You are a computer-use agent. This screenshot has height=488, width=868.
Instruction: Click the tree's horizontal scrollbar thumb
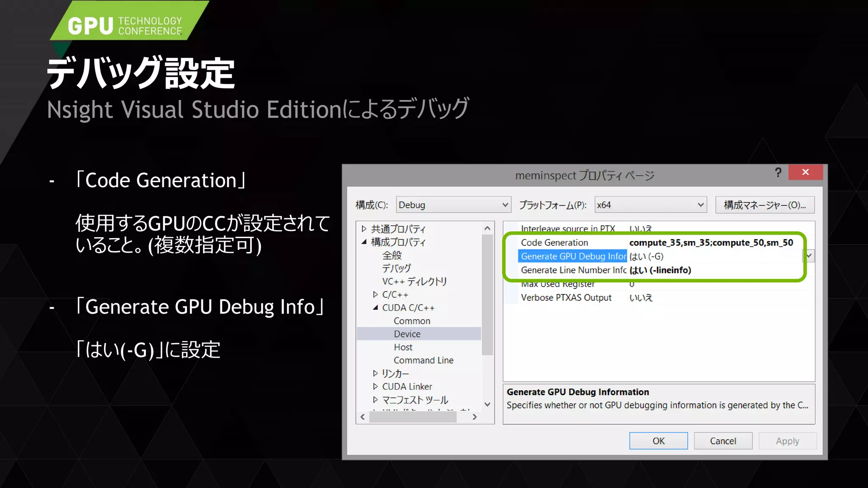[x=413, y=417]
